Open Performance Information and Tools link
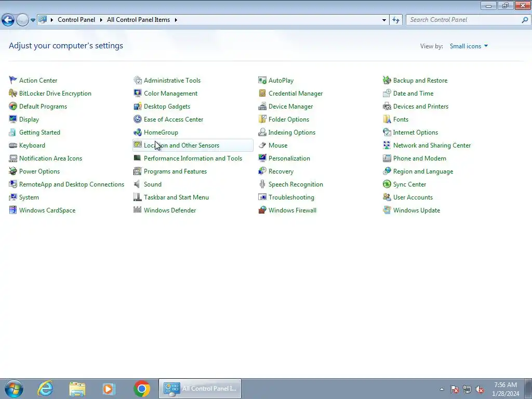The image size is (532, 399). (193, 158)
